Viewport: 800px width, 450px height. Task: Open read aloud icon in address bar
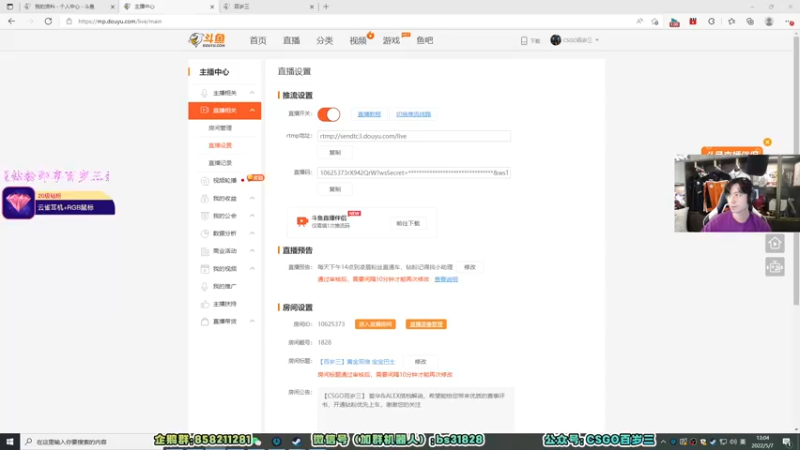(639, 21)
